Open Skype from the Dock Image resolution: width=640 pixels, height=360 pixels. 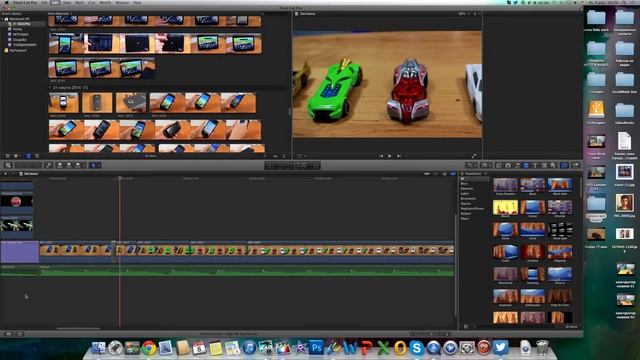click(416, 348)
